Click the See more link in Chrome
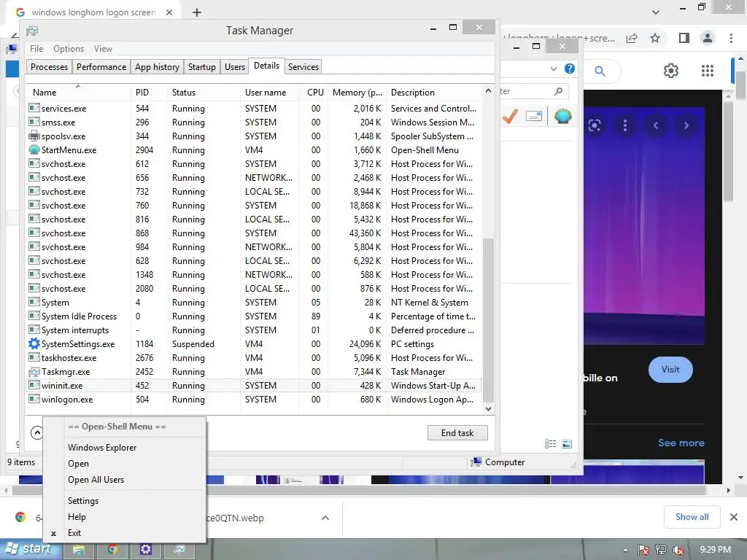The width and height of the screenshot is (747, 560). point(681,443)
